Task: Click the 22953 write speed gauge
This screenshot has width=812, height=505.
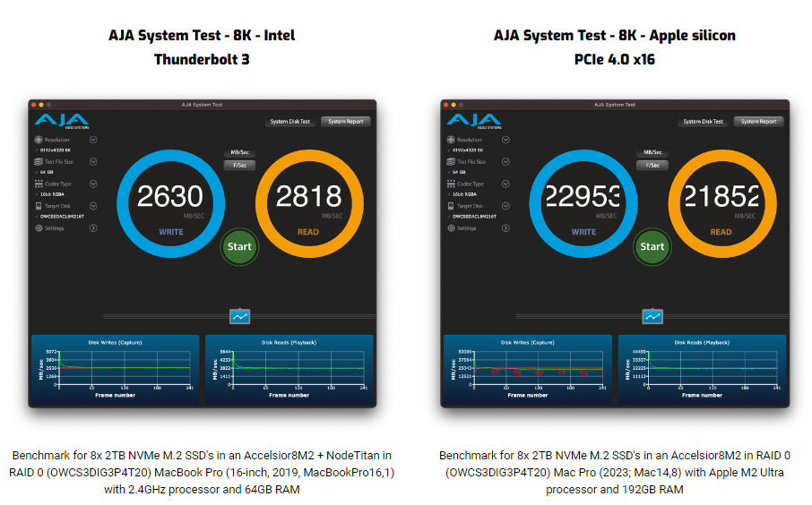Action: click(583, 203)
